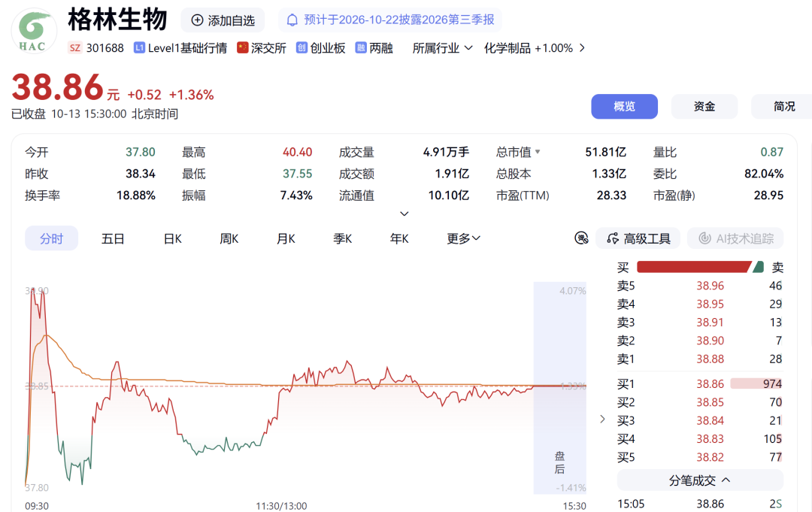Open the 更多 chart period dropdown
The width and height of the screenshot is (812, 512).
tap(463, 238)
